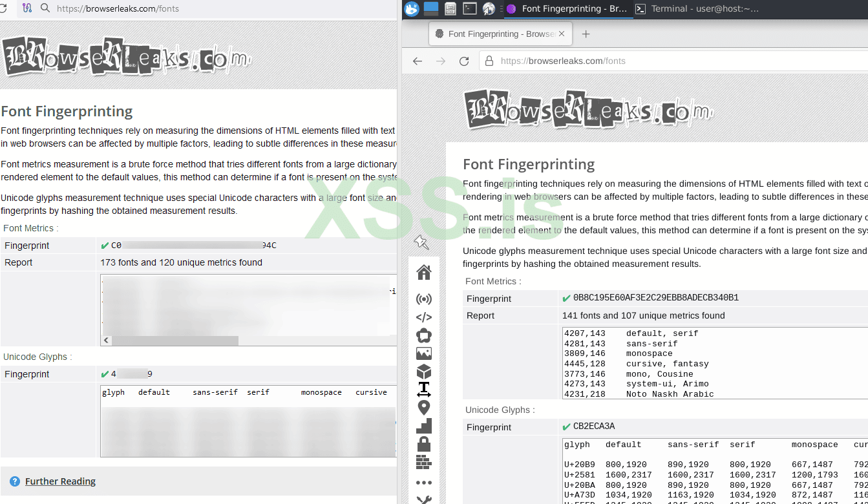Screen dimensions: 868x504
Task: Switch to the Terminal window in taskbar
Action: pos(697,9)
